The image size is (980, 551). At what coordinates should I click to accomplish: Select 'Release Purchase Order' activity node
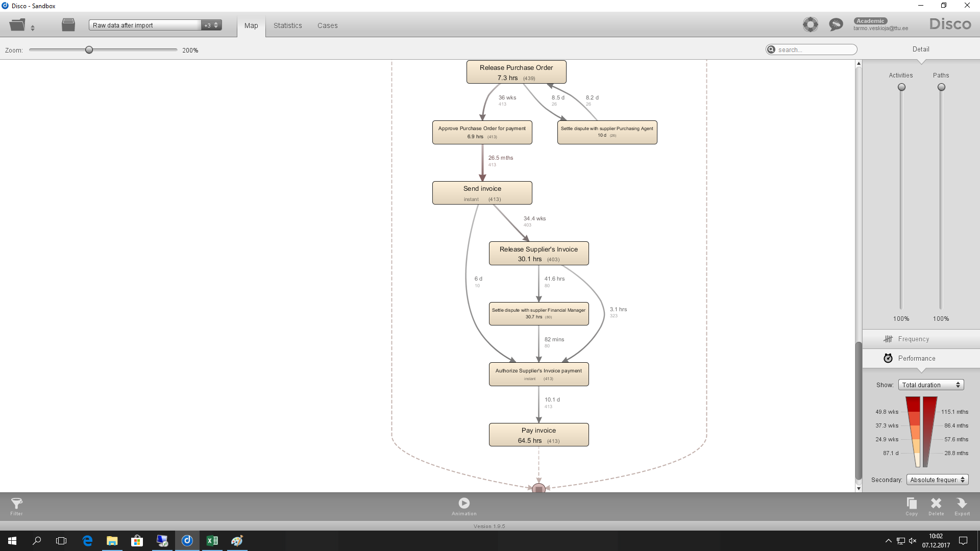pyautogui.click(x=516, y=72)
